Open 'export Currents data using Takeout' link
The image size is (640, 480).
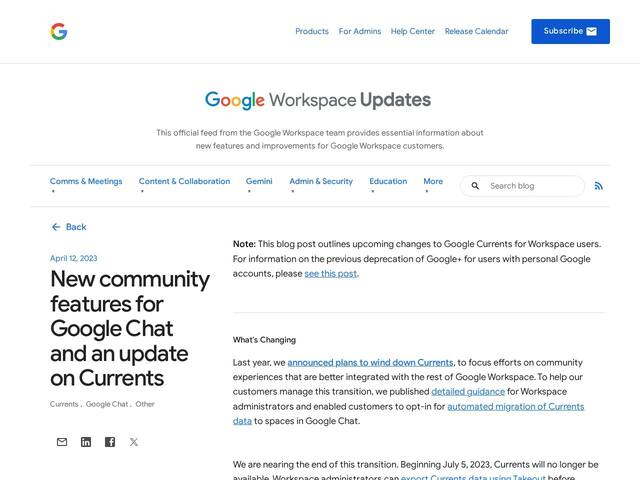pos(473,477)
